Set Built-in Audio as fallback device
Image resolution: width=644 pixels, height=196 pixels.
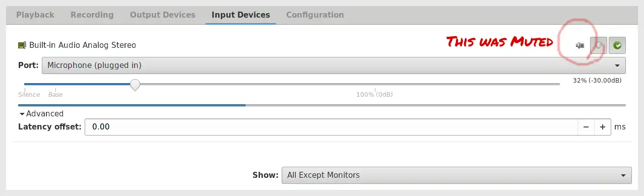[617, 45]
